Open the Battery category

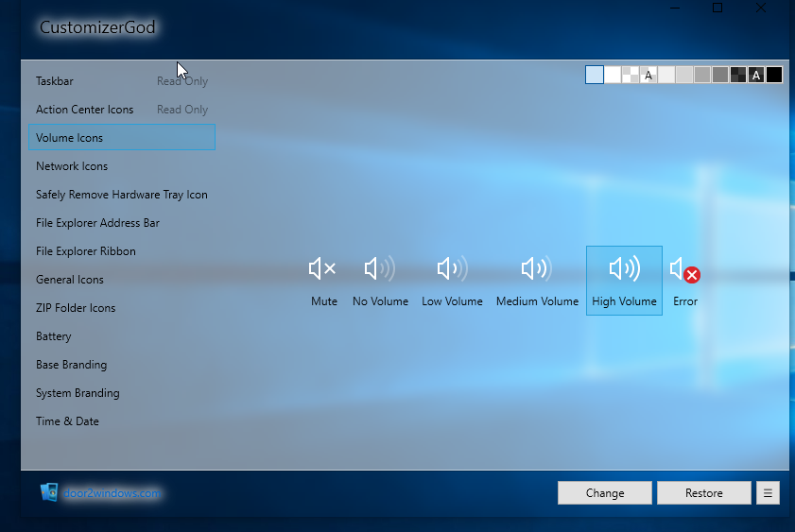pos(122,336)
